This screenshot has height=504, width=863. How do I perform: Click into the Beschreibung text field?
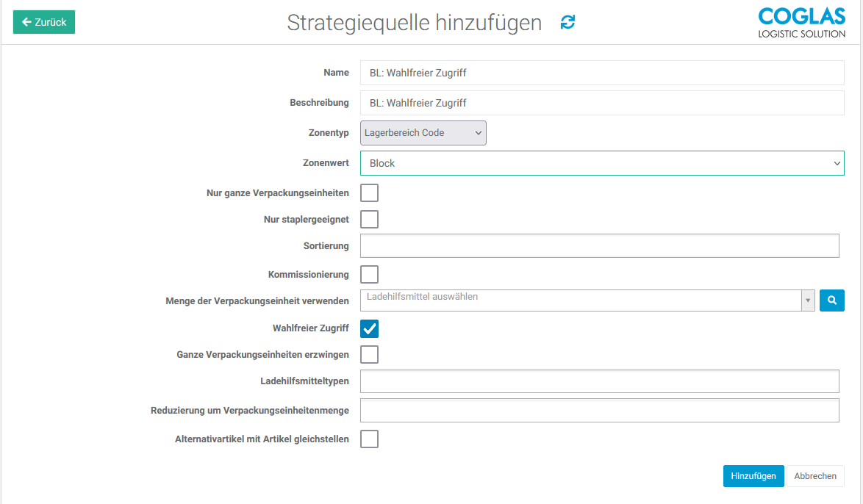tap(601, 103)
